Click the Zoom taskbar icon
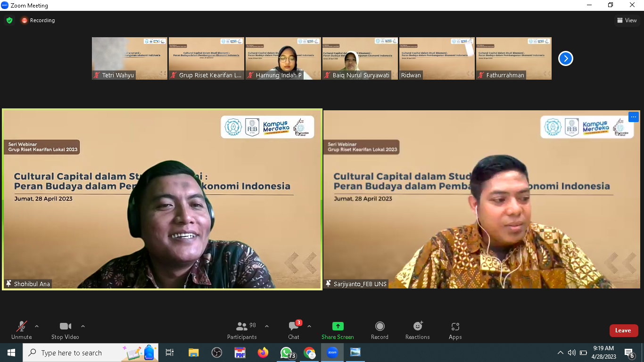Screen dimensions: 644x362 click(x=332, y=353)
